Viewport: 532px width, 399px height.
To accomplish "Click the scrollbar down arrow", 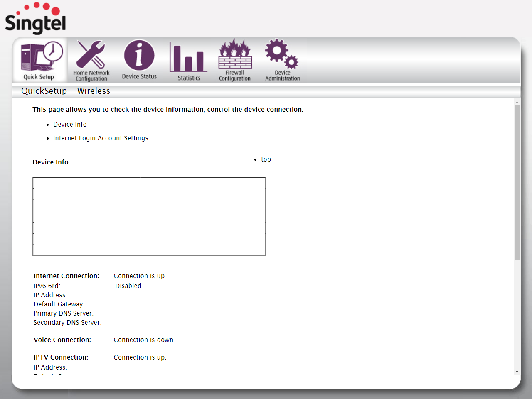I will 517,372.
